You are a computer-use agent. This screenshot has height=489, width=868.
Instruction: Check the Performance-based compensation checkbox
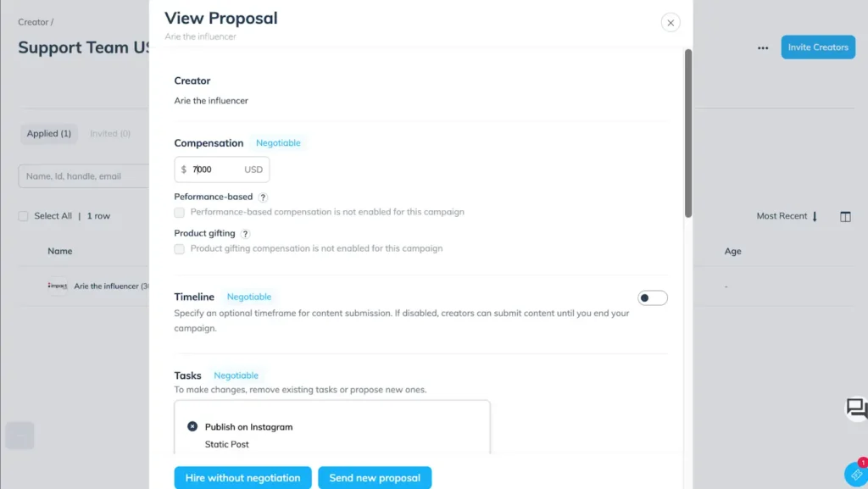tap(179, 212)
